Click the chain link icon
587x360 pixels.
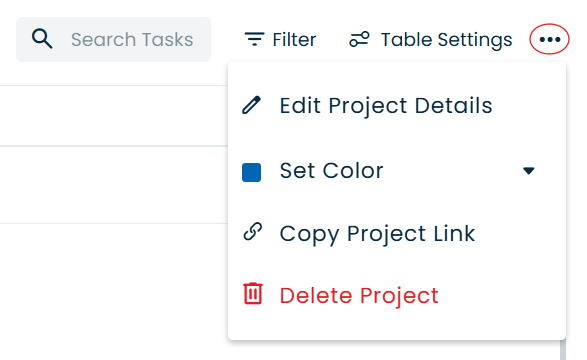[x=253, y=232]
